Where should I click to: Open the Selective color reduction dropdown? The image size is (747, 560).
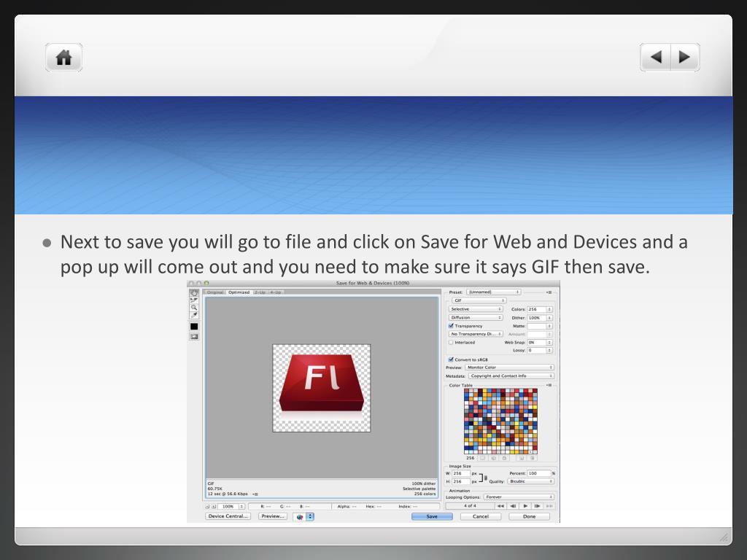click(476, 309)
